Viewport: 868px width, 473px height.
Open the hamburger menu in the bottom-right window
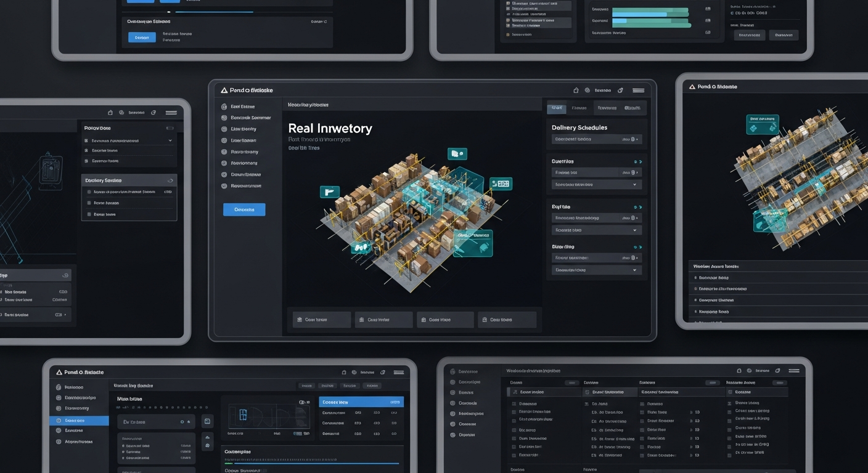794,371
